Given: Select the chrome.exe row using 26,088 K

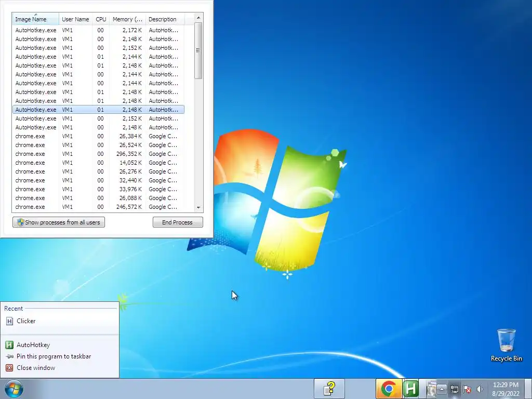Looking at the screenshot, I should click(x=98, y=198).
